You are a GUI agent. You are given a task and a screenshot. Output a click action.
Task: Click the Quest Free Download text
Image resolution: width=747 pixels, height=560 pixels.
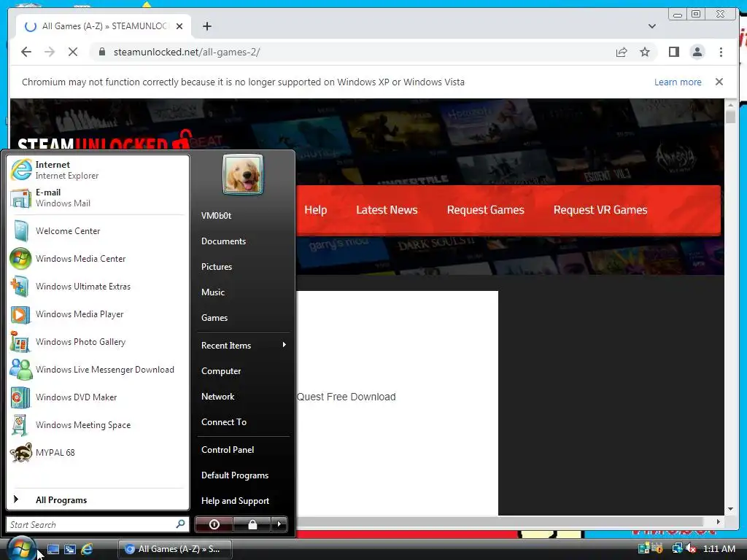coord(346,397)
